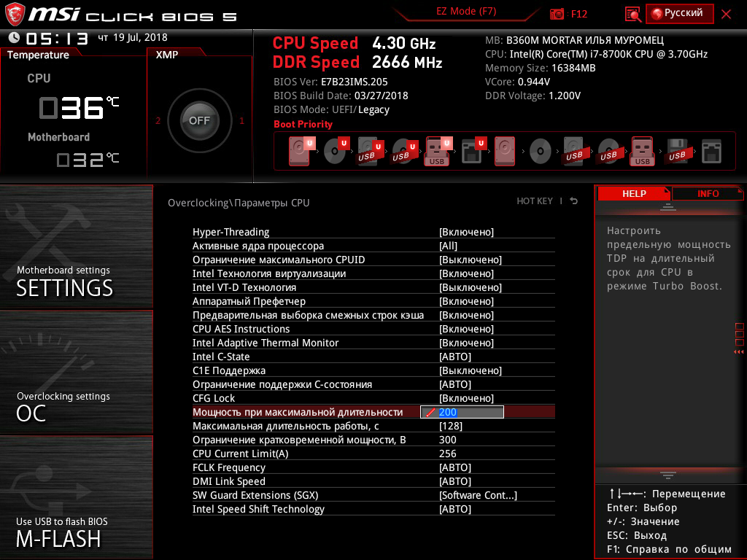The width and height of the screenshot is (747, 560).
Task: Open the Русский language selector
Action: click(x=680, y=13)
